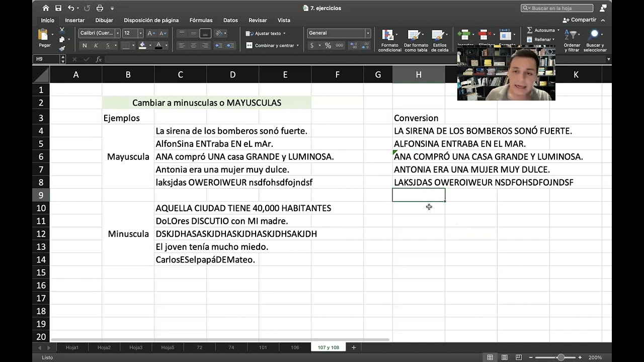The image size is (644, 362).
Task: Cut selection with scissors icon
Action: [62, 30]
